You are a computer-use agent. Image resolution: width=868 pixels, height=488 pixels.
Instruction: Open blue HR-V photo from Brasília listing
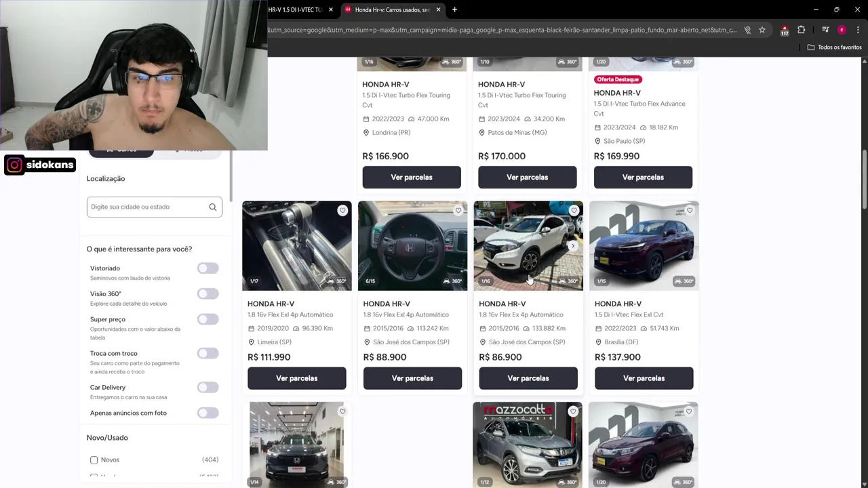[x=644, y=246]
